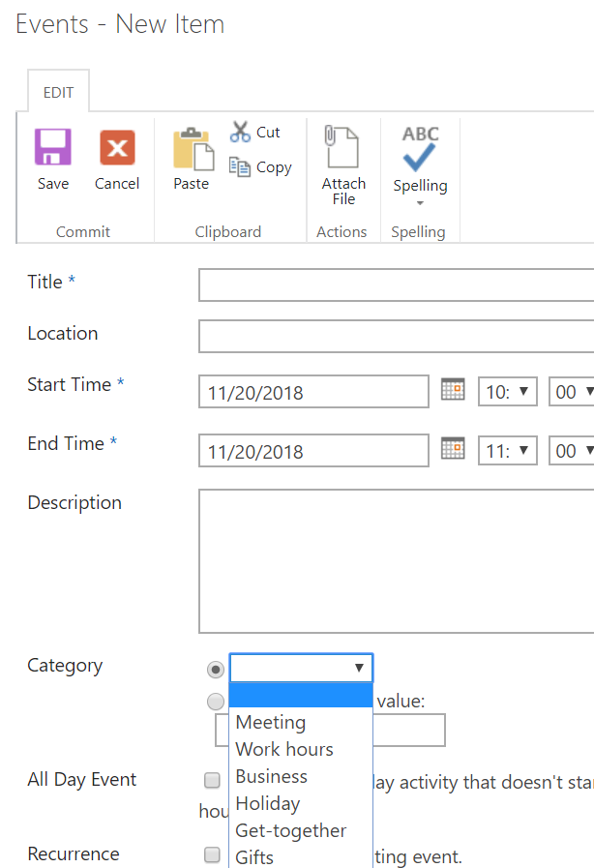Open the End Time hour dropdown showing 11

(x=507, y=450)
